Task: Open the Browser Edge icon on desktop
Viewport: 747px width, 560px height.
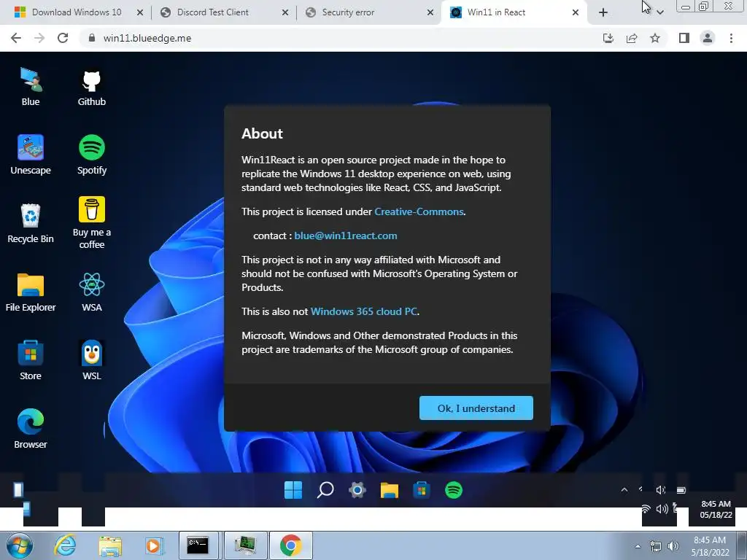Action: (31, 429)
